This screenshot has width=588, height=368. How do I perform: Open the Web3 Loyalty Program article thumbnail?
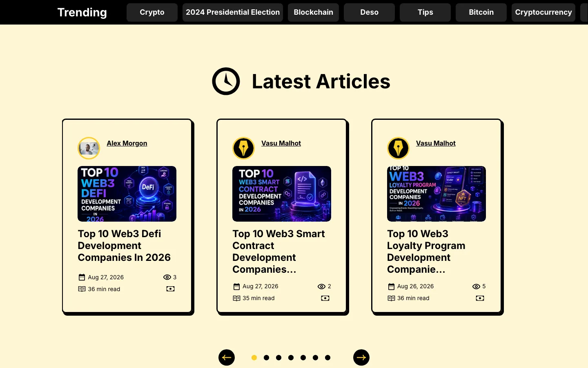pyautogui.click(x=437, y=194)
